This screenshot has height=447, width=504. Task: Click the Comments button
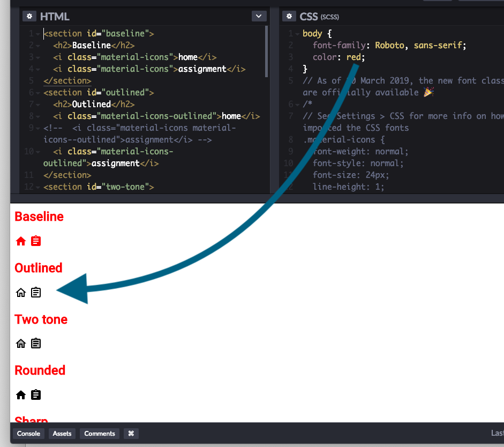point(99,433)
